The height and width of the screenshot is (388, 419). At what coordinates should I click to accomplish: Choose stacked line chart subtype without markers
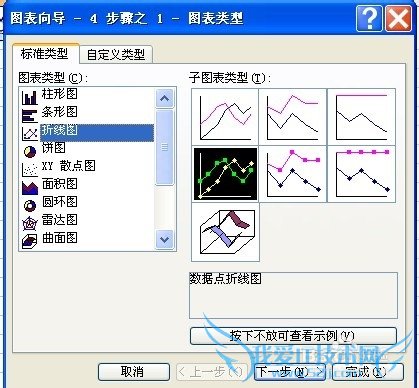click(293, 117)
